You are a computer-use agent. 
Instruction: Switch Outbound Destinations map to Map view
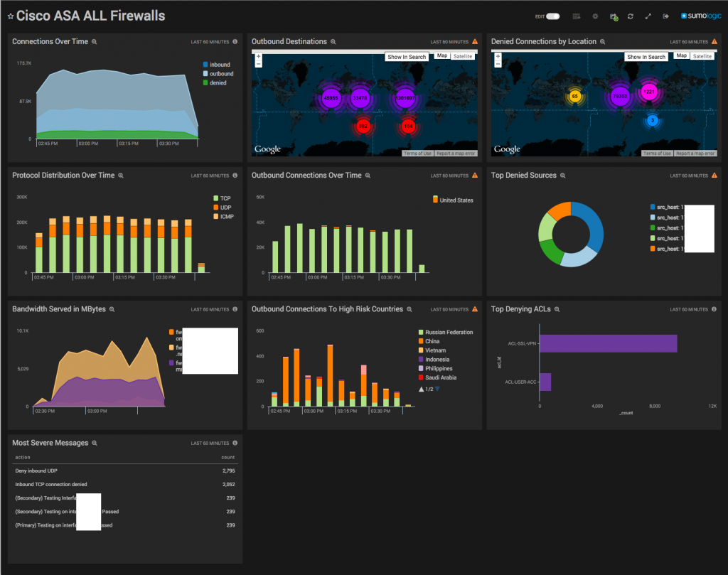coord(442,55)
